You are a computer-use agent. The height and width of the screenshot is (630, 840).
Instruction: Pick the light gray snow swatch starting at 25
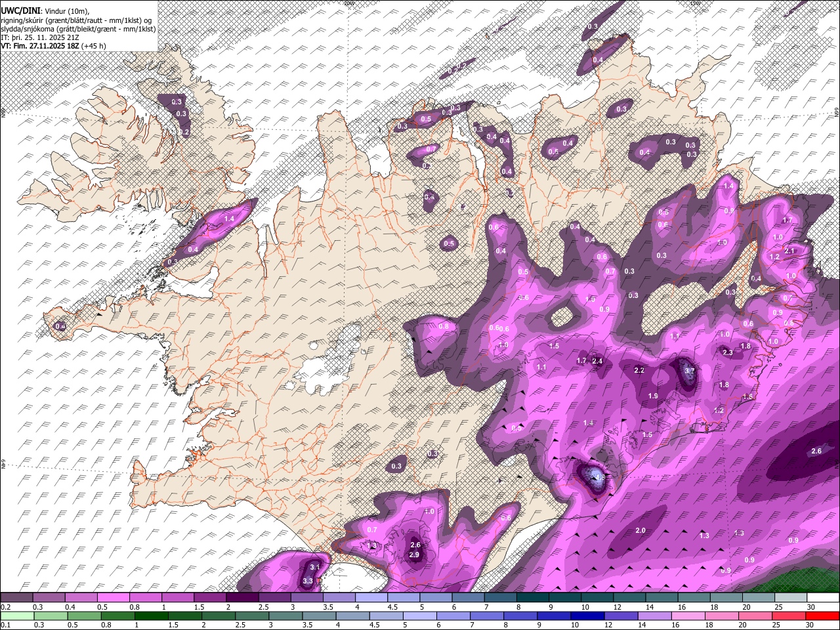(x=791, y=597)
